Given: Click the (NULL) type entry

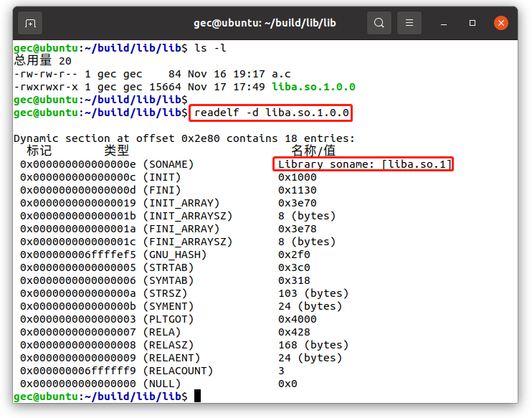Looking at the screenshot, I should pyautogui.click(x=162, y=384).
